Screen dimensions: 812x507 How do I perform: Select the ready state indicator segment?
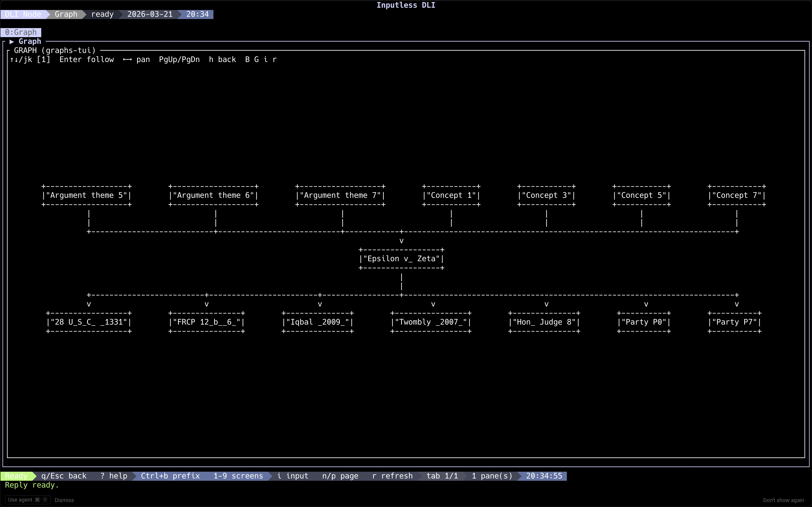[x=103, y=14]
